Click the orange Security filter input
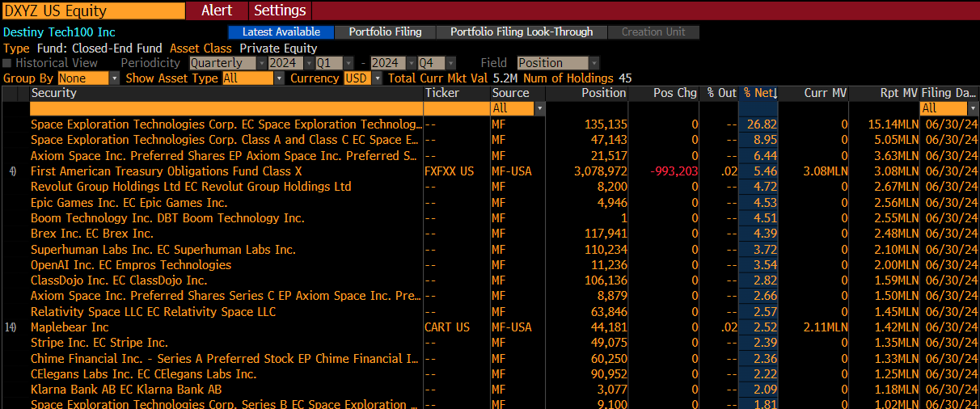The image size is (980, 409). tap(226, 108)
